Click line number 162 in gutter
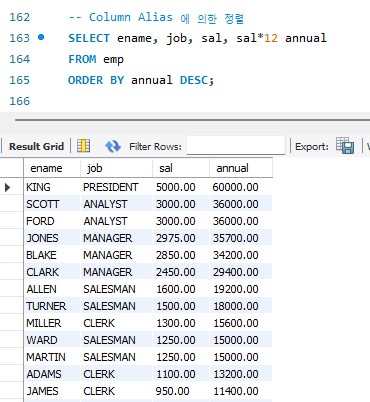The height and width of the screenshot is (402, 370). [x=20, y=17]
